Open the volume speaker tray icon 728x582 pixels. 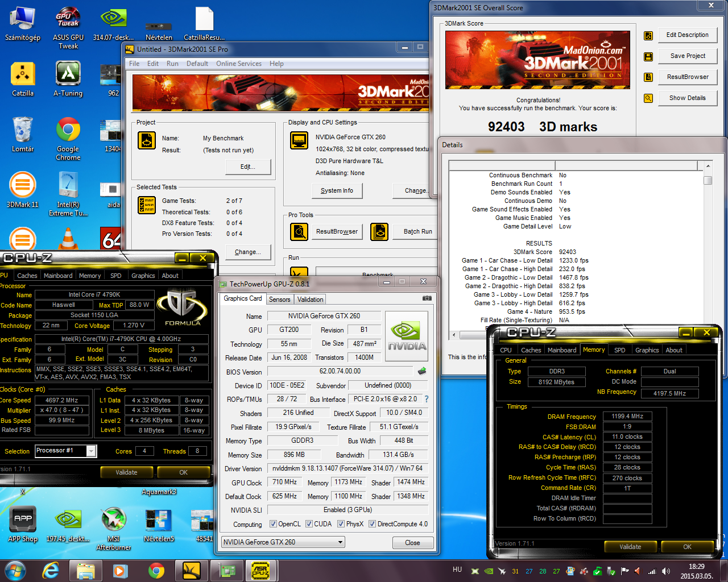point(666,571)
